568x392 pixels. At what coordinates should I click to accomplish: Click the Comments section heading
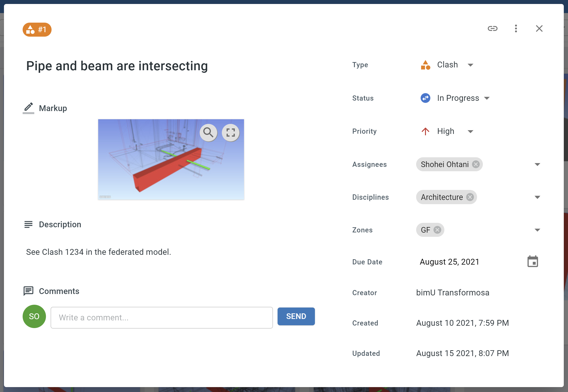click(x=59, y=291)
